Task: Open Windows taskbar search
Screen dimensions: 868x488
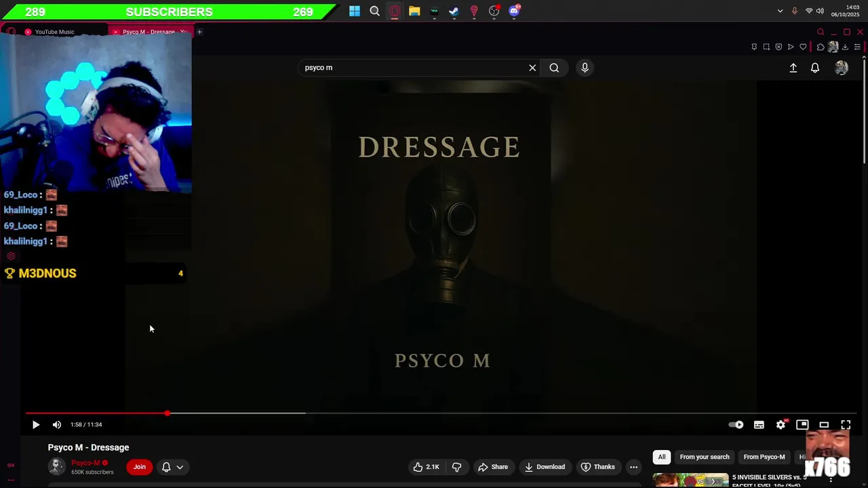Action: tap(374, 11)
